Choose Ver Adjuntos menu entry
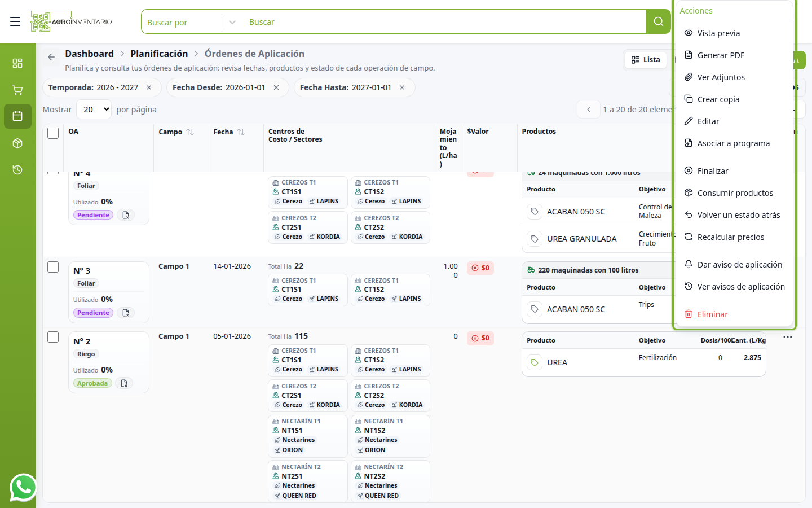Screen dimensions: 812x508 734,77
